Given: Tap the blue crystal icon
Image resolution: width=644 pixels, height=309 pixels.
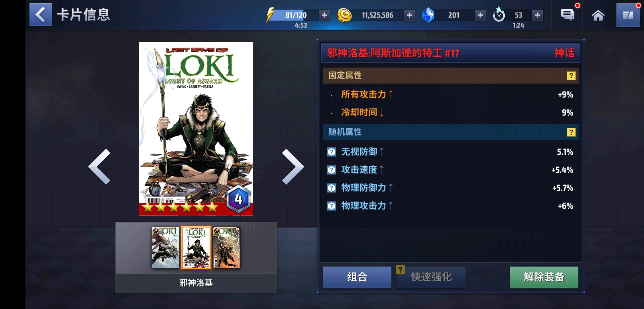Looking at the screenshot, I should tap(428, 15).
